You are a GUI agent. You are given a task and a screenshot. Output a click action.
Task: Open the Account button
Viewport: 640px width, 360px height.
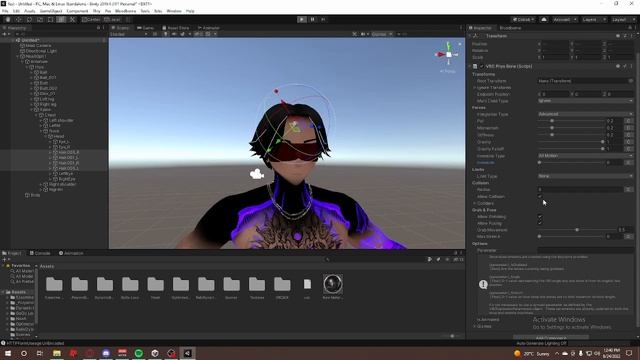tap(564, 20)
